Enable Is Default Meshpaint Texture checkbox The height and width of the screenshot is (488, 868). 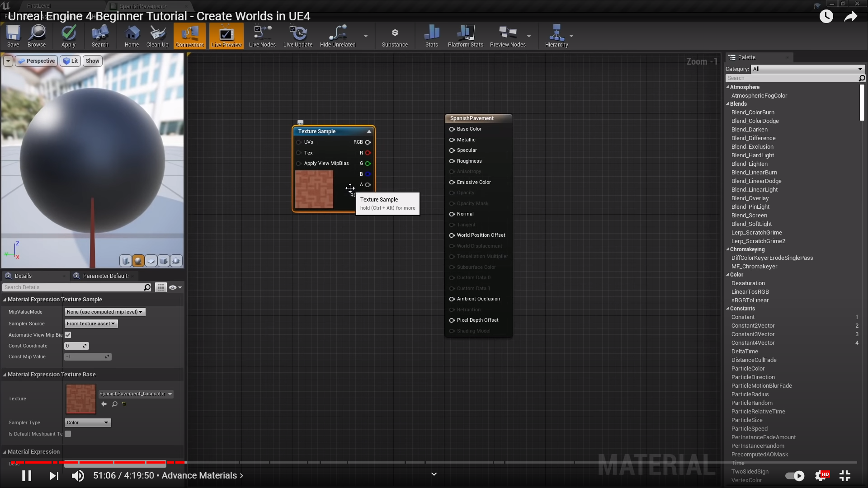coord(68,434)
